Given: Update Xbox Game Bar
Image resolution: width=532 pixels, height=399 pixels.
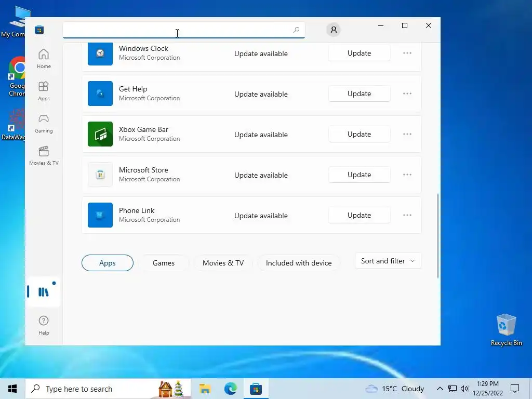Looking at the screenshot, I should (360, 134).
